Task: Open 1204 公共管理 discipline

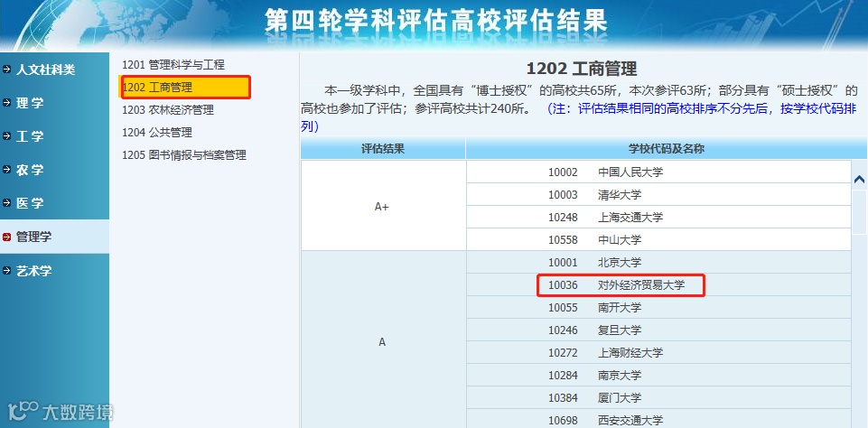Action: [157, 133]
